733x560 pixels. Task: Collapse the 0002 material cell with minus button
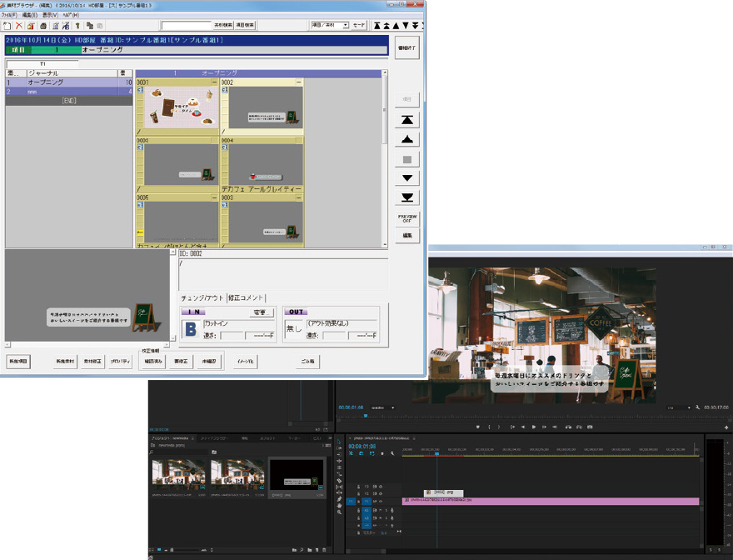point(298,82)
